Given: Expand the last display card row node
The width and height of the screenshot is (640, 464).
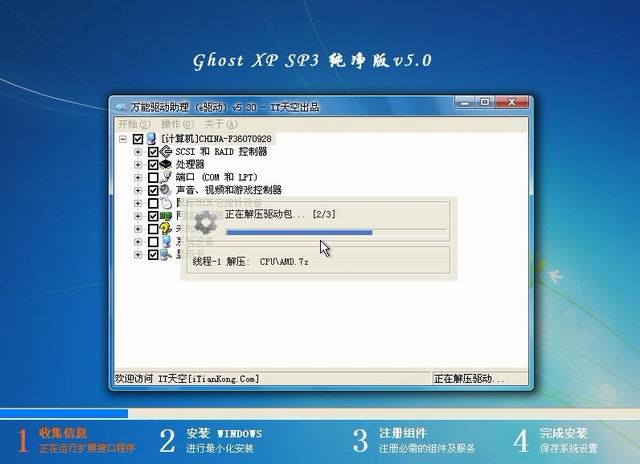Looking at the screenshot, I should click(138, 255).
